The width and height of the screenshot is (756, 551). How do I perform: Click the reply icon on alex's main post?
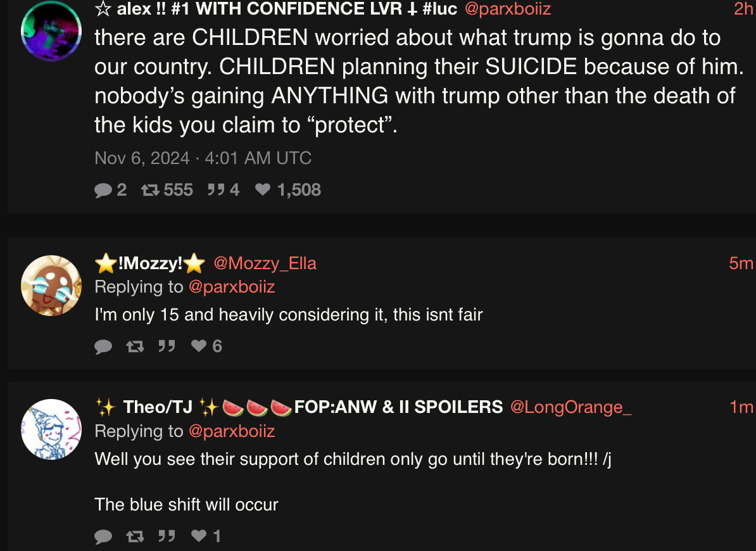coord(103,191)
